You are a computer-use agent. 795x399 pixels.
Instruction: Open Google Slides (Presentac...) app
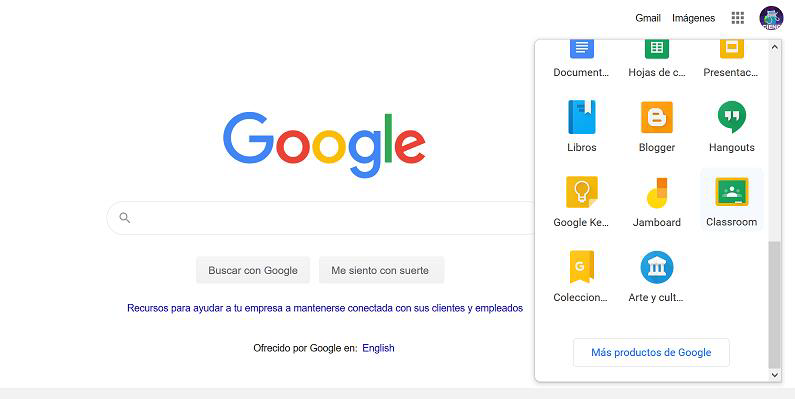pos(731,59)
